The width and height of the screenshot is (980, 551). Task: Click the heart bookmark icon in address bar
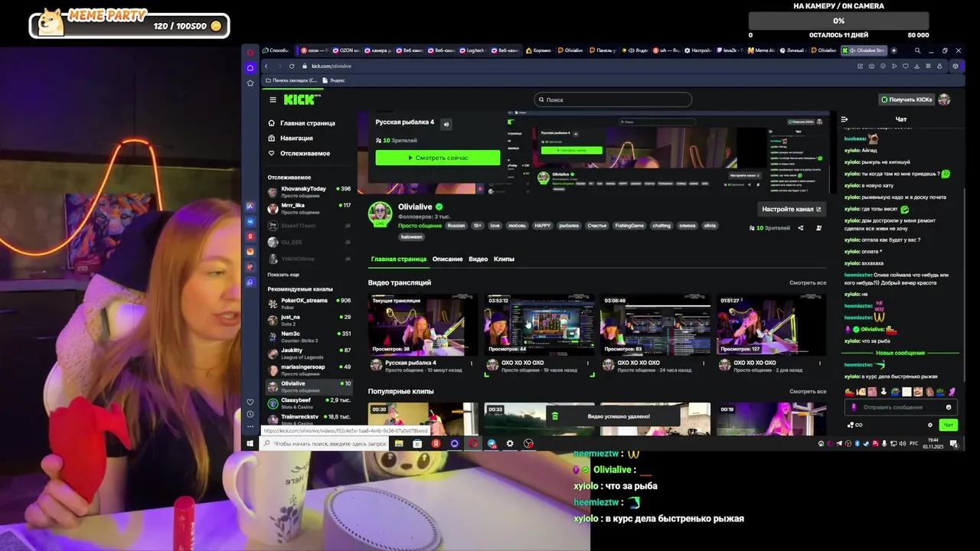(906, 66)
